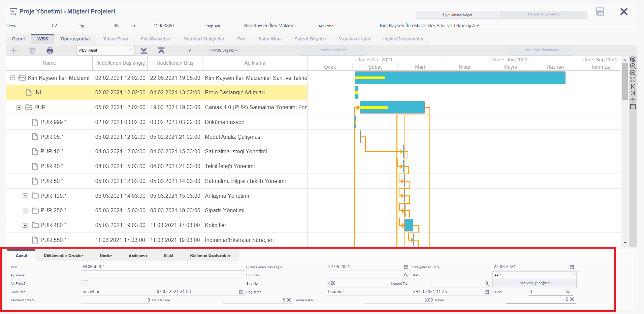The height and width of the screenshot is (314, 644).
Task: Click the print icon in WBS toolbar
Action: [x=50, y=51]
